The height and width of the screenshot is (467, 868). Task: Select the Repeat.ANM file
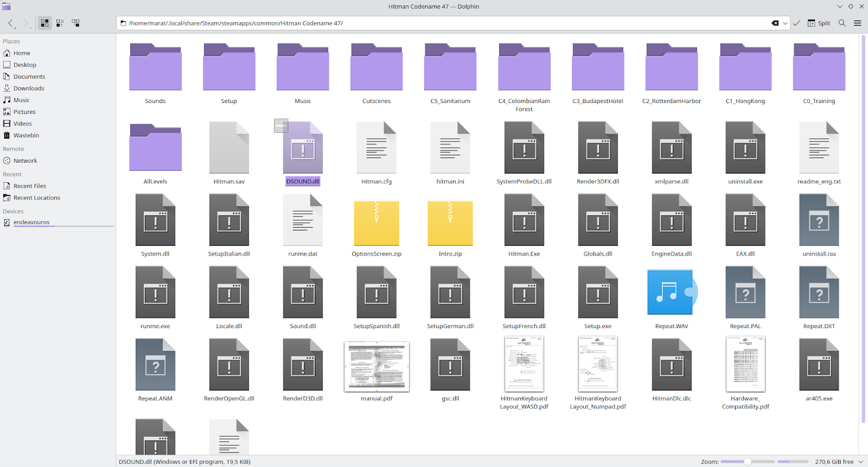coord(155,364)
